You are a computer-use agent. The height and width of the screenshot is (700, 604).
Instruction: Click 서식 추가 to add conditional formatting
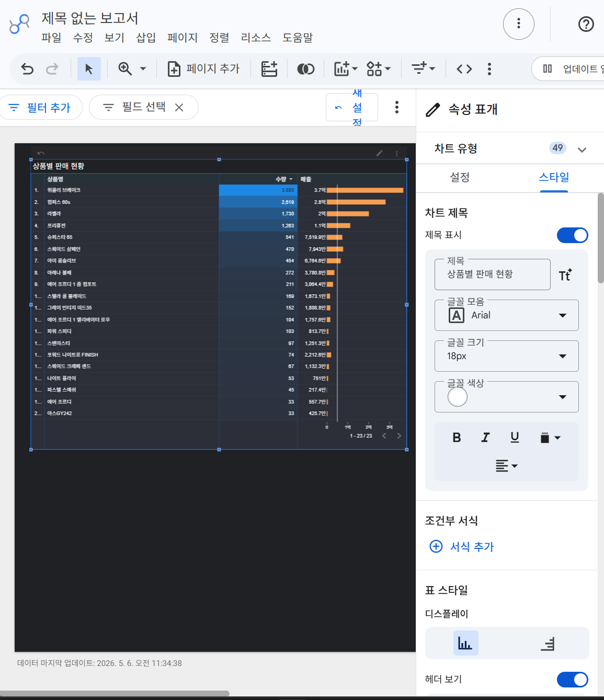click(462, 546)
